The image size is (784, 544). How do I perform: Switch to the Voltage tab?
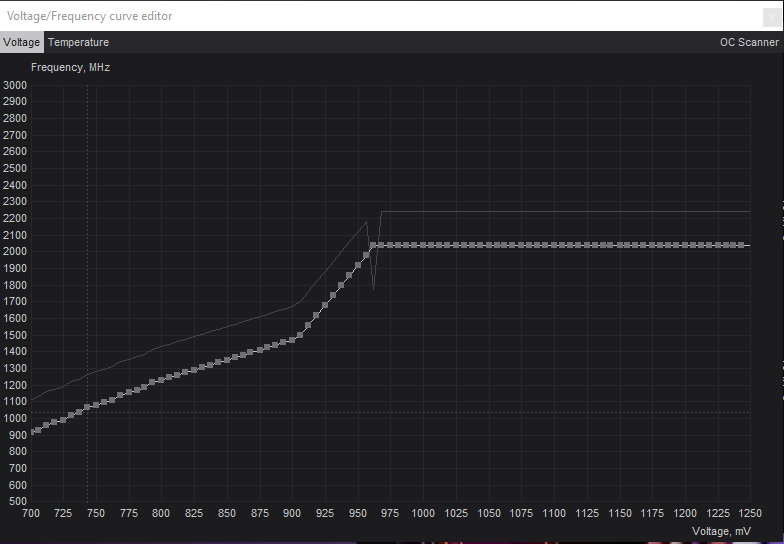[x=22, y=42]
